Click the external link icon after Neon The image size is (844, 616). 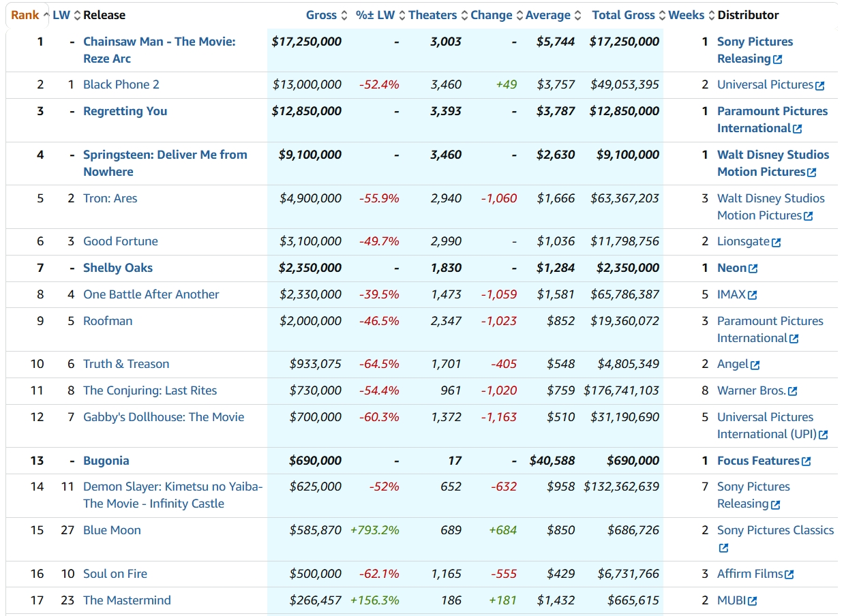click(753, 269)
